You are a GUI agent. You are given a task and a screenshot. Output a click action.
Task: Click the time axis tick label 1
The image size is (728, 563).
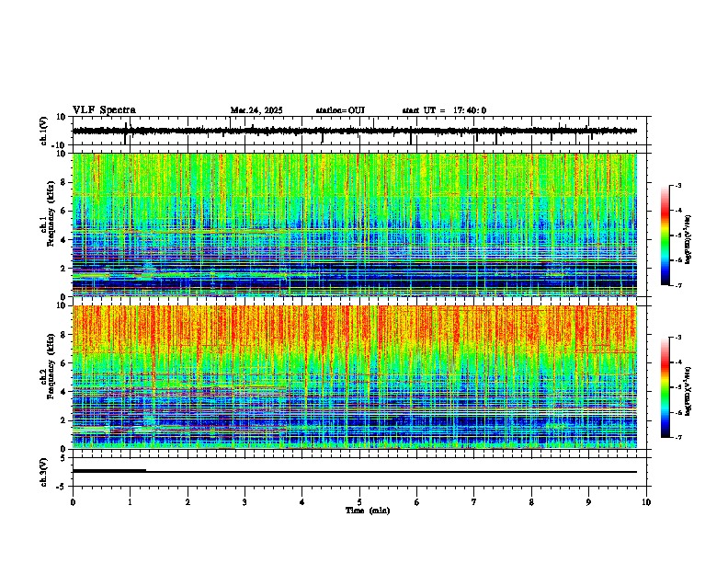point(130,502)
